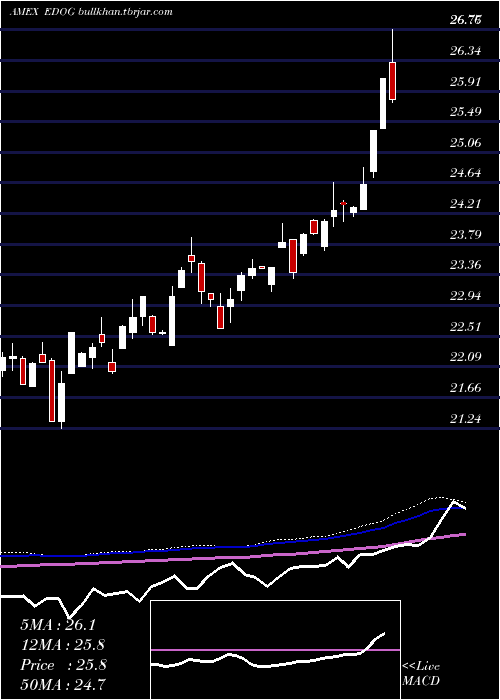Click the 5MA : 26.1 readout
The image size is (500, 700).
[x=58, y=625]
